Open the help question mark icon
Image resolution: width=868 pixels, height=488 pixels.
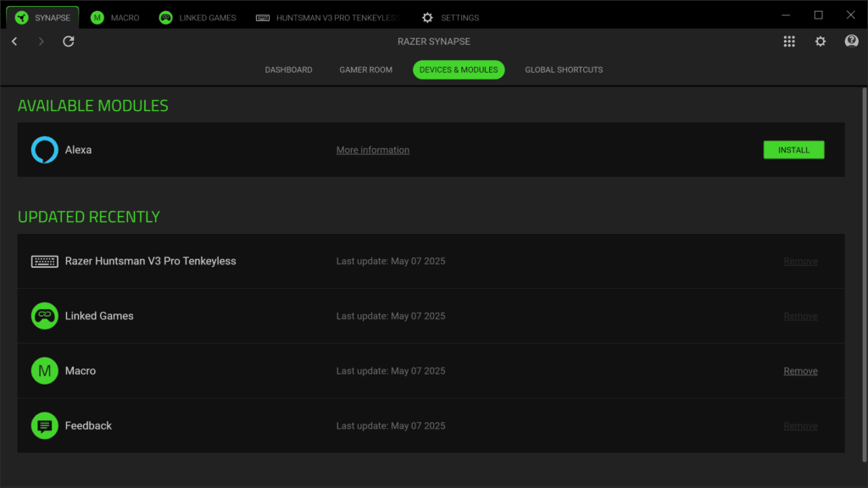coord(851,41)
